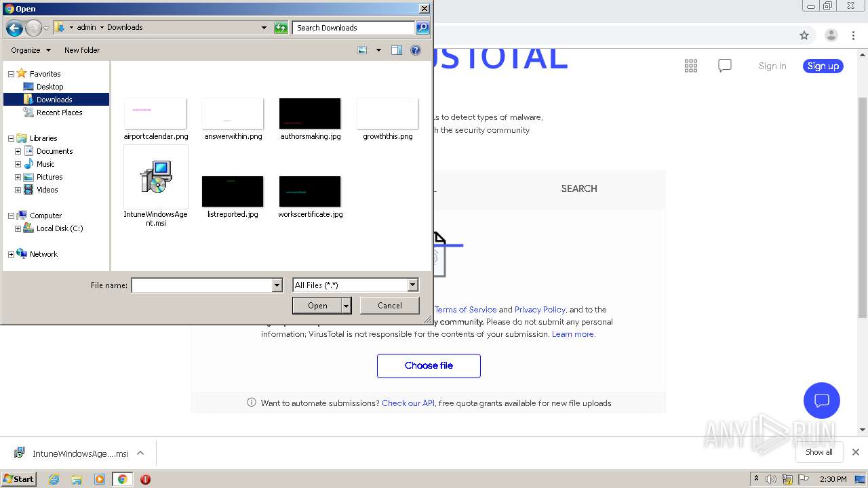Viewport: 868px width, 488px height.
Task: Select the Documents library
Action: (x=54, y=151)
